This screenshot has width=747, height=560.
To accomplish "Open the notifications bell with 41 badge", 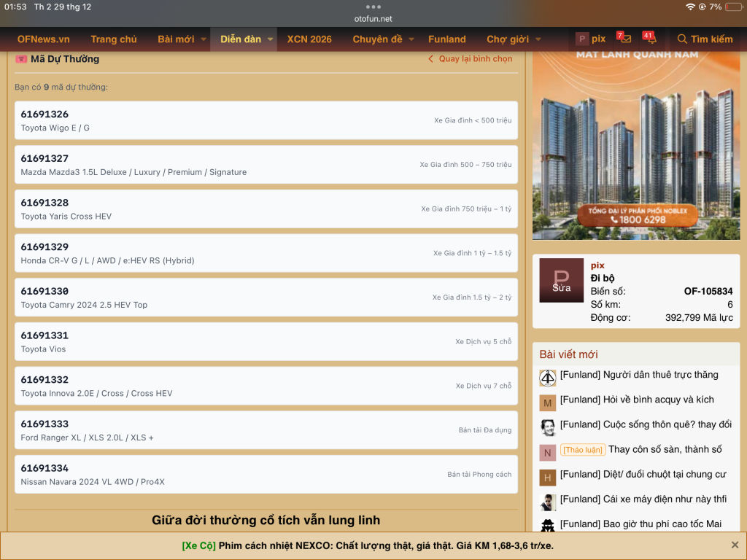I will 651,39.
